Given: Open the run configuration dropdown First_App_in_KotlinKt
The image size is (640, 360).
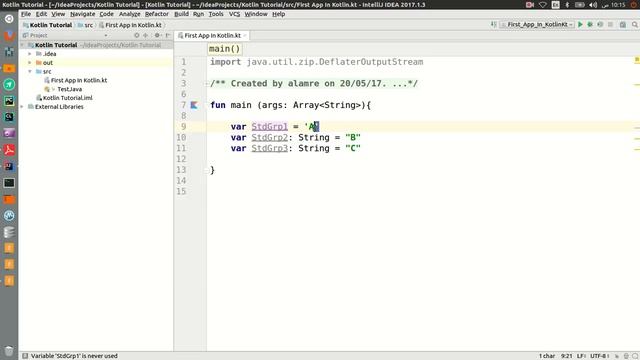Looking at the screenshot, I should [537, 24].
